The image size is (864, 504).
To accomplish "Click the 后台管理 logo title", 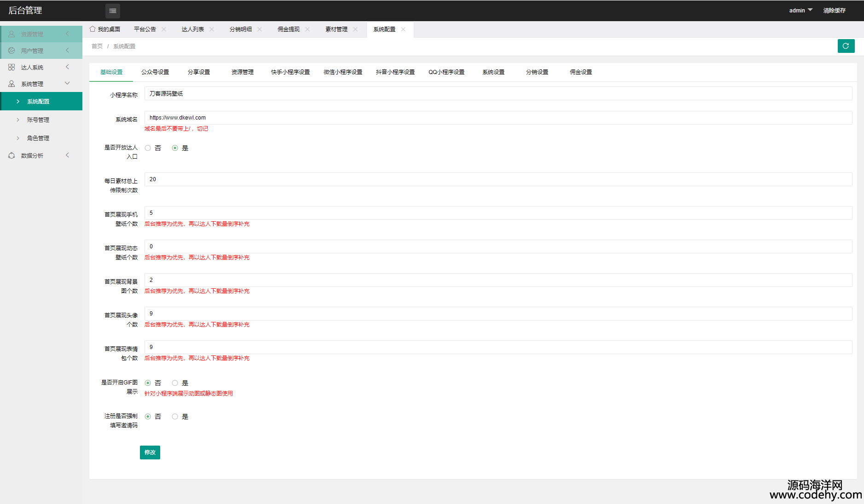I will pyautogui.click(x=25, y=10).
